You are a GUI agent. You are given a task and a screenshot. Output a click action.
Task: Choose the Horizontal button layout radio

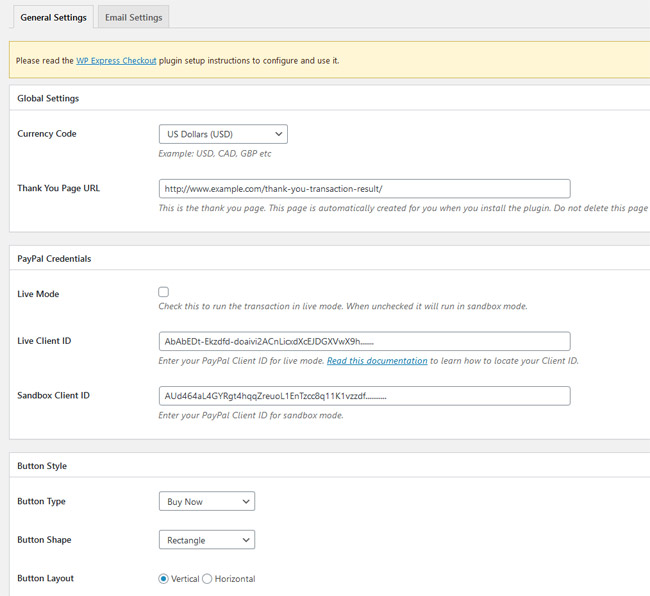point(208,579)
